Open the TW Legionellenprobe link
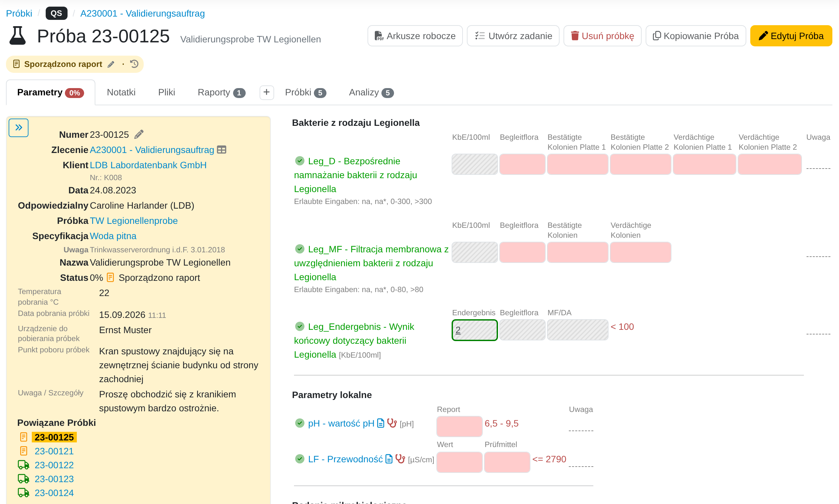 pyautogui.click(x=134, y=221)
